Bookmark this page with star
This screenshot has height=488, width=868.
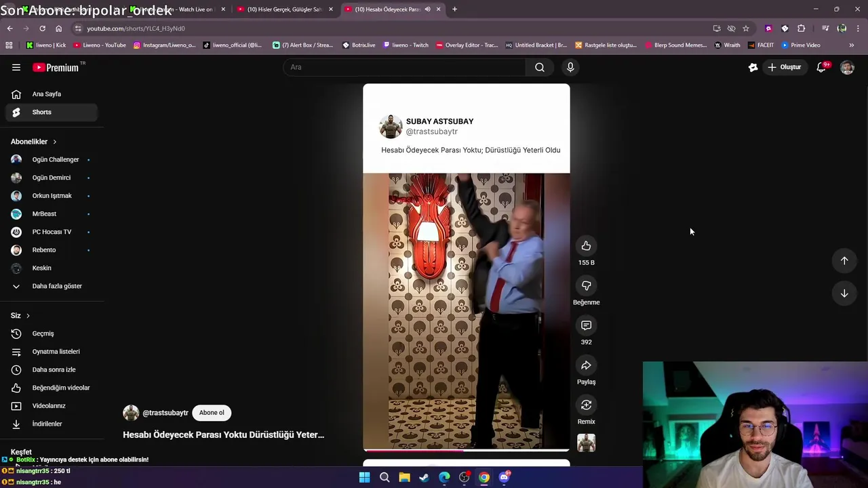(x=746, y=28)
